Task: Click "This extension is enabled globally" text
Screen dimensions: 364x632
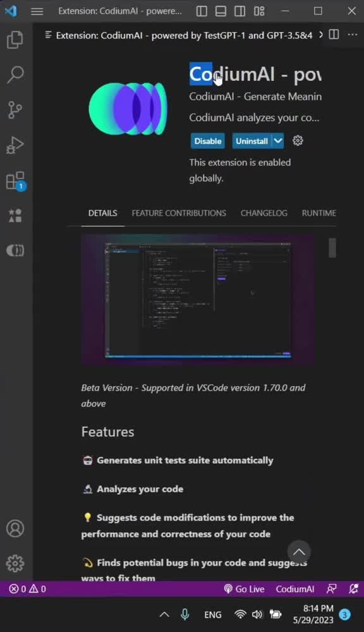Action: point(240,170)
